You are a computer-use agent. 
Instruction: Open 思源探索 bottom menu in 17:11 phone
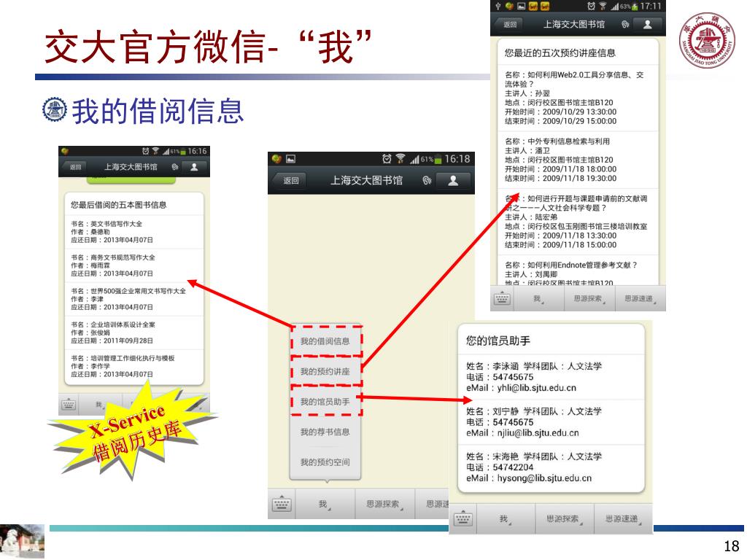(x=589, y=298)
